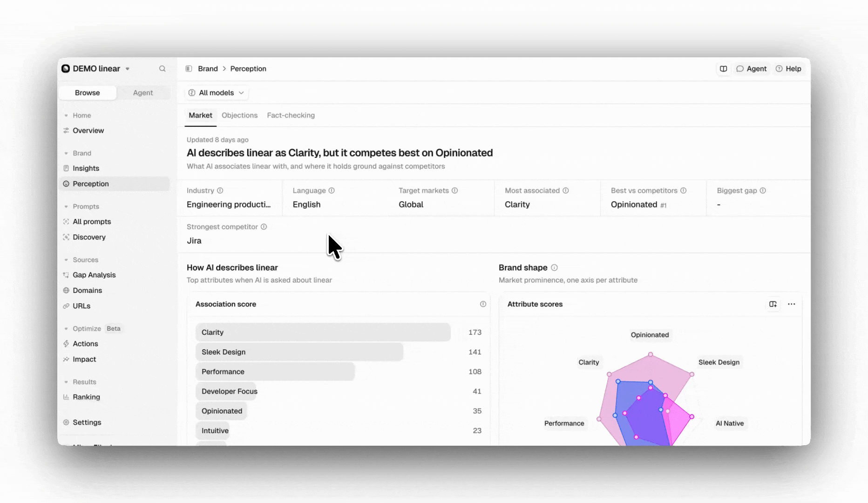Click the Brand breadcrumb link
868x503 pixels.
(208, 68)
